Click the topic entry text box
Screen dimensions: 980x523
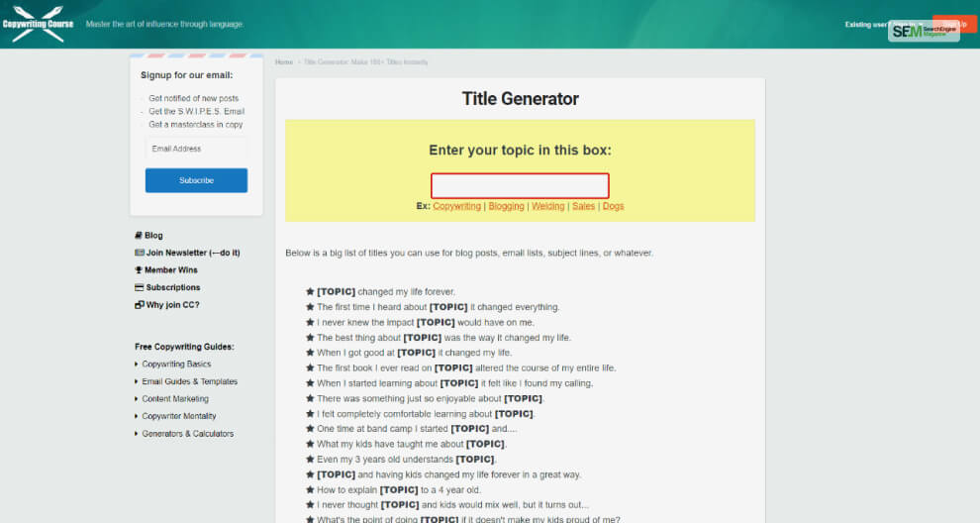pyautogui.click(x=520, y=186)
